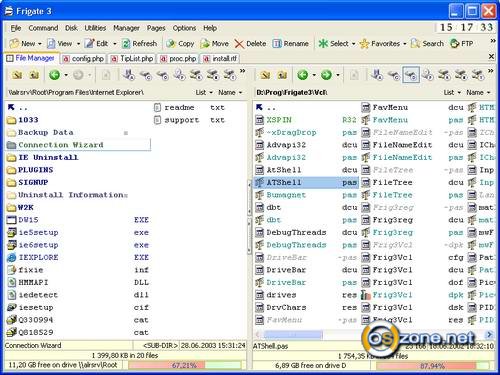The height and width of the screenshot is (375, 500).
Task: Click the Rename toolbar button
Action: (x=290, y=44)
